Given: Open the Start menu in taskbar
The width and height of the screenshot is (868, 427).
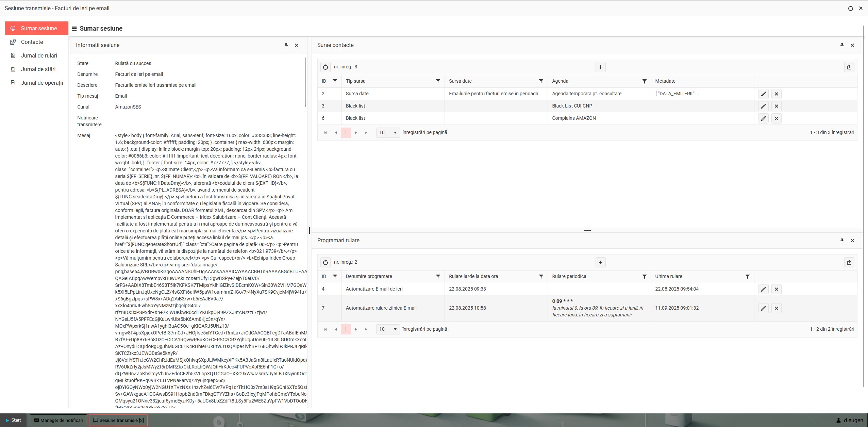Looking at the screenshot, I should [x=13, y=420].
